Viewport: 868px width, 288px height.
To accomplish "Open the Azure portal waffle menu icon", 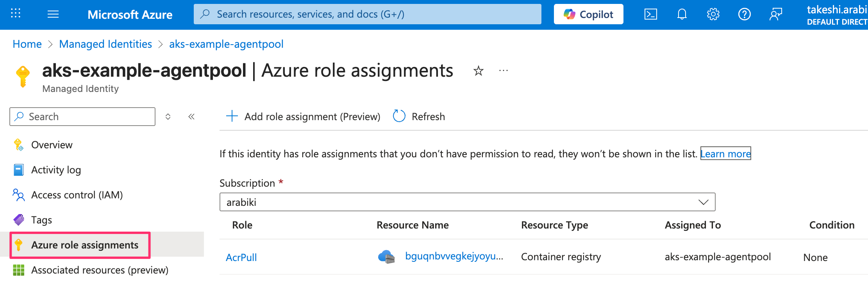I will (16, 14).
